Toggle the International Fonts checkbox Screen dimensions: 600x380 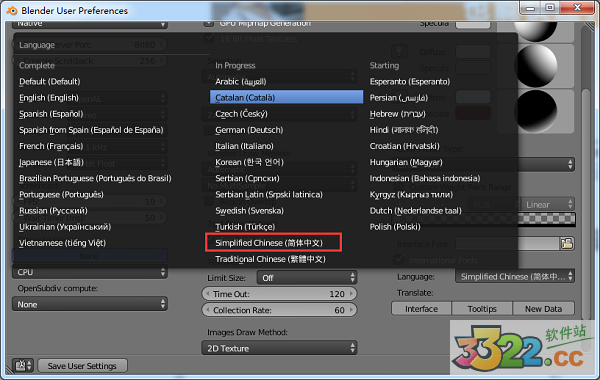[399, 260]
